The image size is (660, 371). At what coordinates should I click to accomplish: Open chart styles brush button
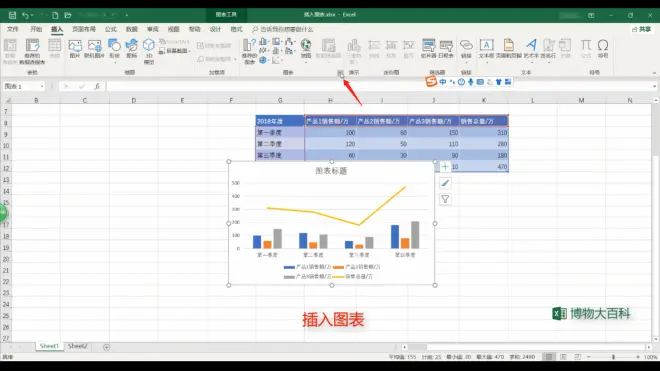445,183
